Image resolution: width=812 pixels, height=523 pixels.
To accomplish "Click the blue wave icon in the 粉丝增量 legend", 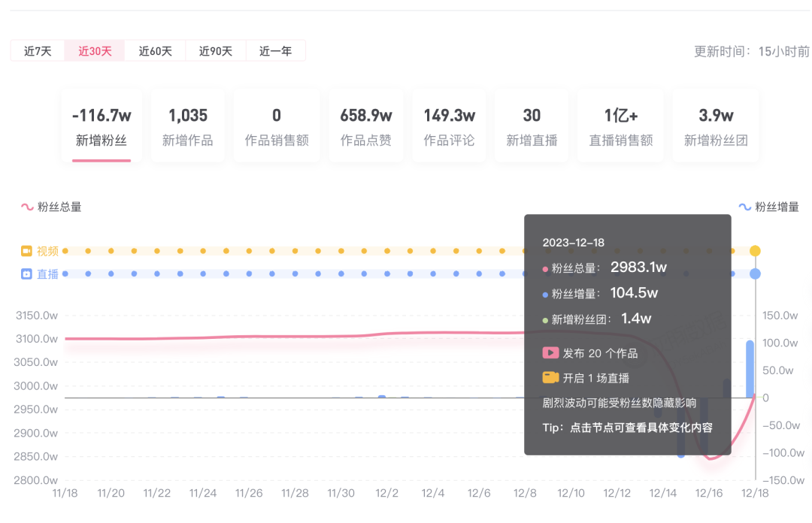I will click(x=744, y=207).
